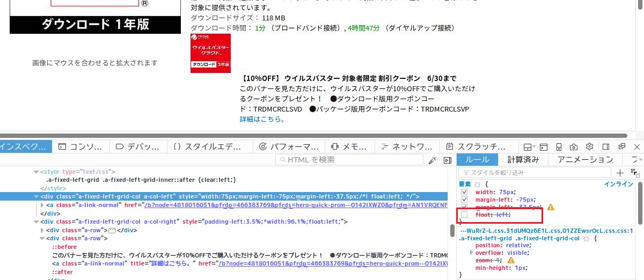The image size is (644, 280).
Task: Click the eyedropper color picker icon
Action: tap(433, 160)
